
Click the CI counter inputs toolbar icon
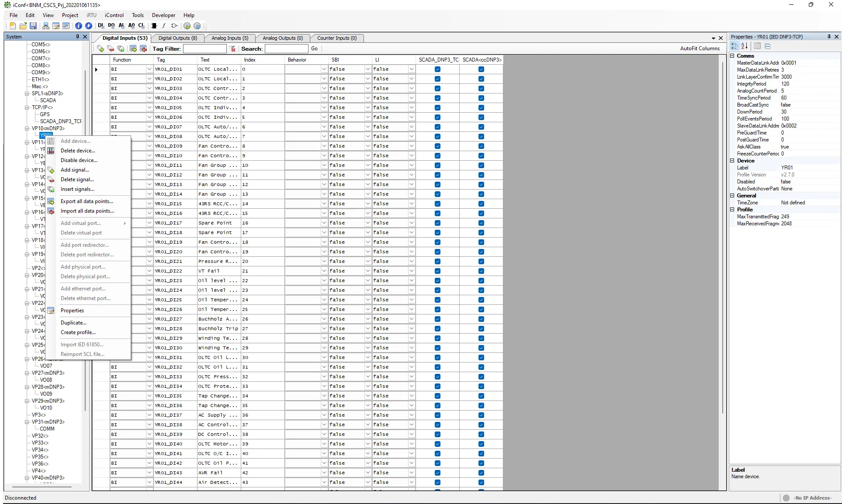pos(142,26)
